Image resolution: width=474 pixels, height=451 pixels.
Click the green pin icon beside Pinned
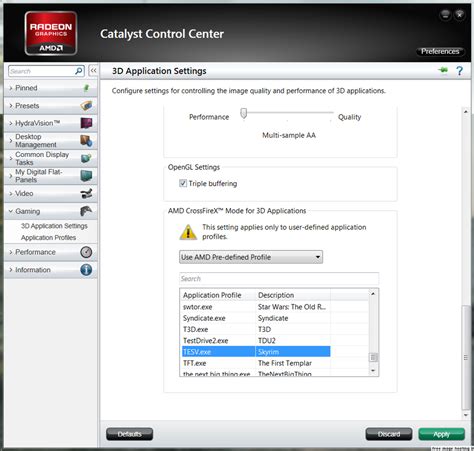[x=86, y=88]
